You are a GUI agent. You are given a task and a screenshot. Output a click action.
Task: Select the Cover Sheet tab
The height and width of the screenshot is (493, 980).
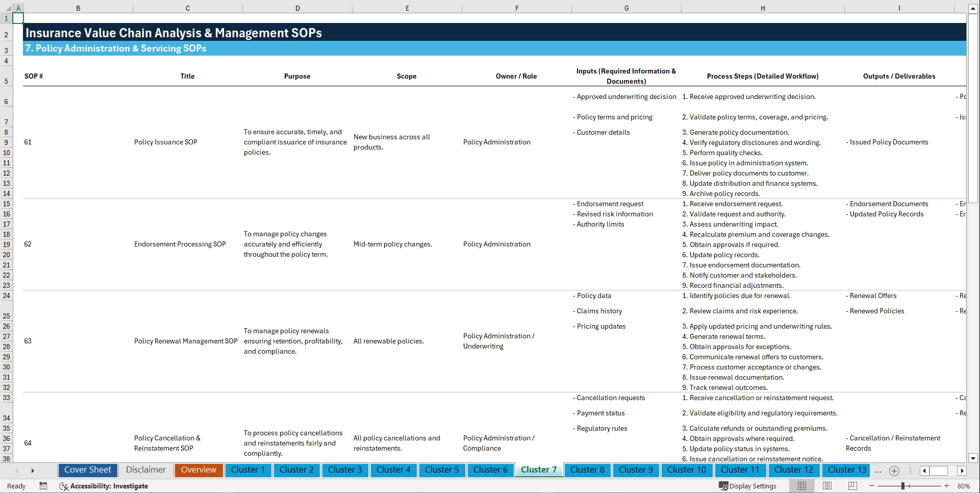pos(87,470)
